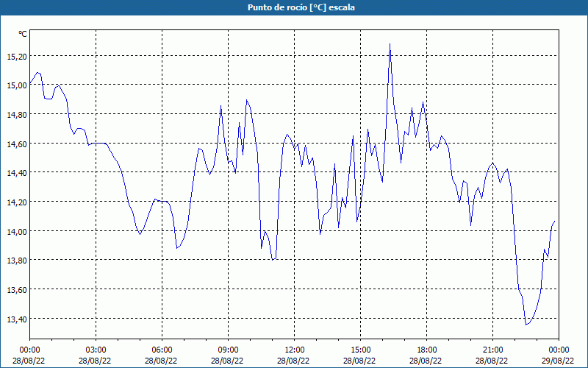Click the 28/08/22 date under 12:00

293,361
